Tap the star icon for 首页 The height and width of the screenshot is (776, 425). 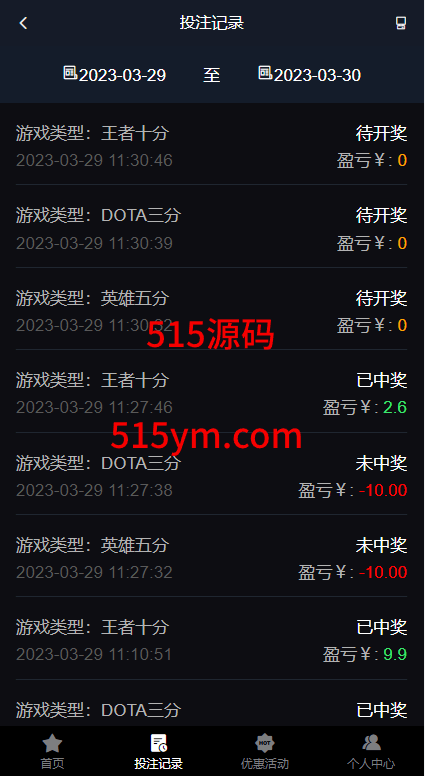52,743
